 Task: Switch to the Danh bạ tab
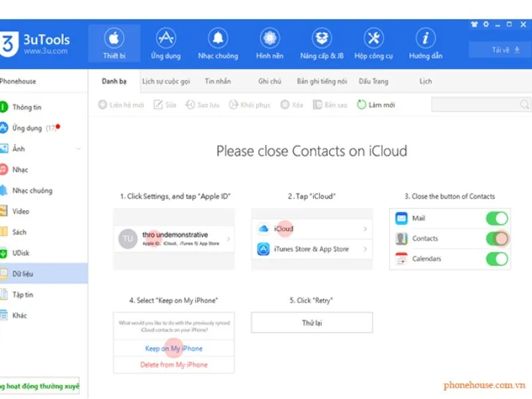pyautogui.click(x=114, y=81)
